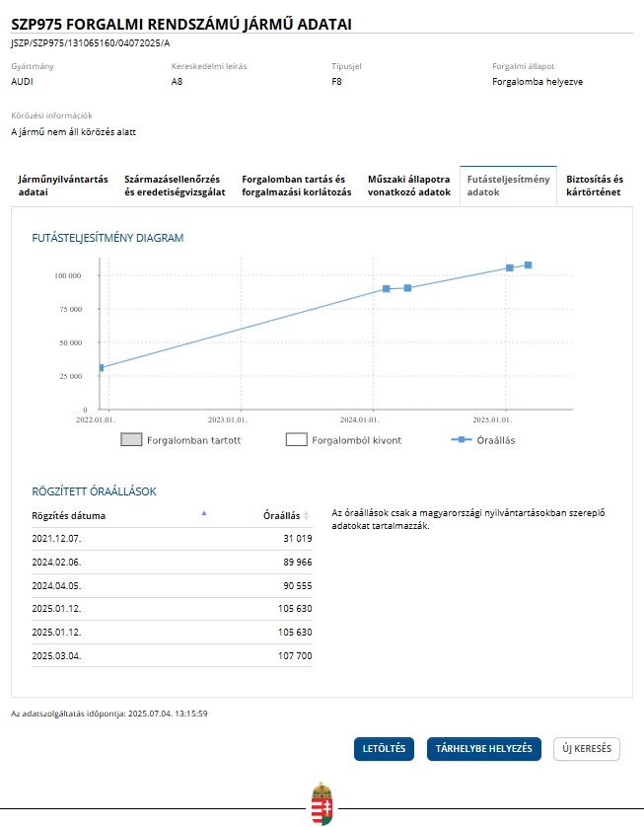
Task: Click the sort arrow beside Rögzítés dátuma
Action: pyautogui.click(x=204, y=513)
